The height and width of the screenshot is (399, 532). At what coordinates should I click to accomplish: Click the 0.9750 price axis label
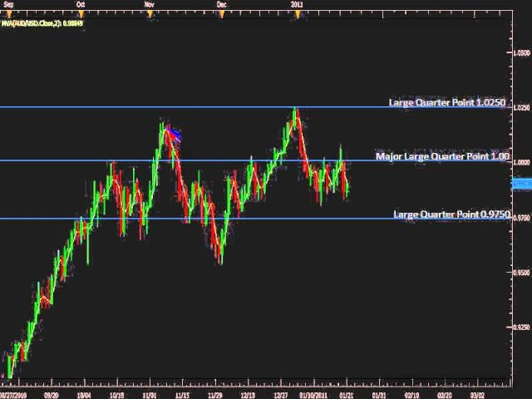click(522, 218)
